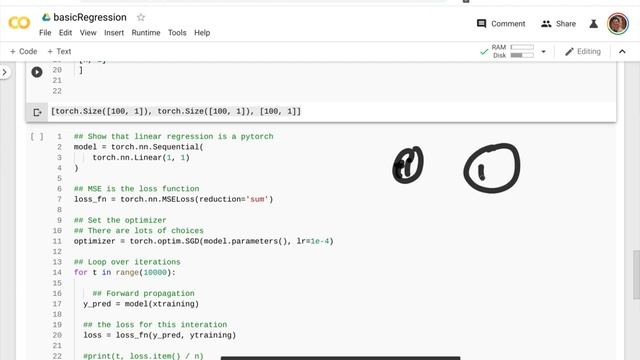Click the 'y_pred = model(xtraining)' line
Screen dimensions: 640x360
pyautogui.click(x=141, y=304)
